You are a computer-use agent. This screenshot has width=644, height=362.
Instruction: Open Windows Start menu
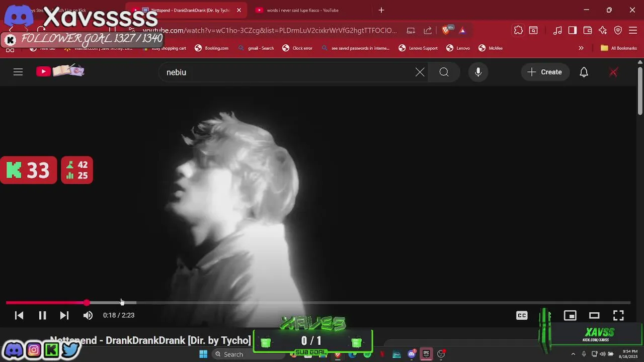click(x=203, y=354)
